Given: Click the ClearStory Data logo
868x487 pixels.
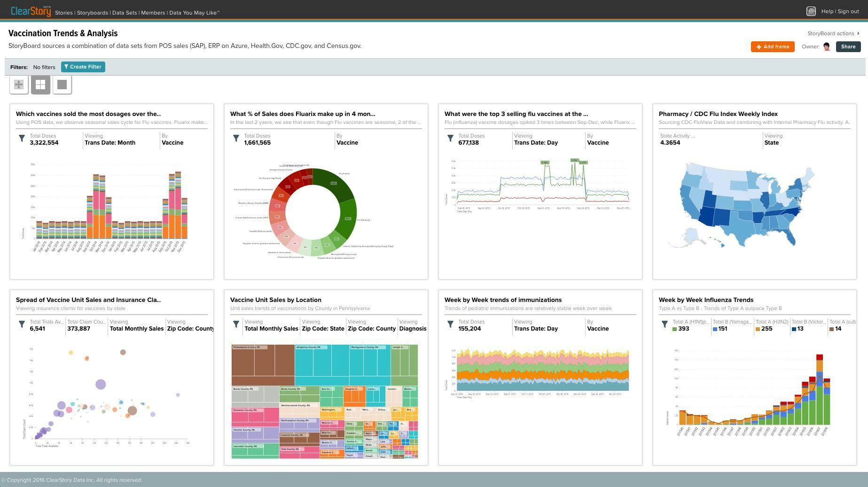Looking at the screenshot, I should (30, 10).
